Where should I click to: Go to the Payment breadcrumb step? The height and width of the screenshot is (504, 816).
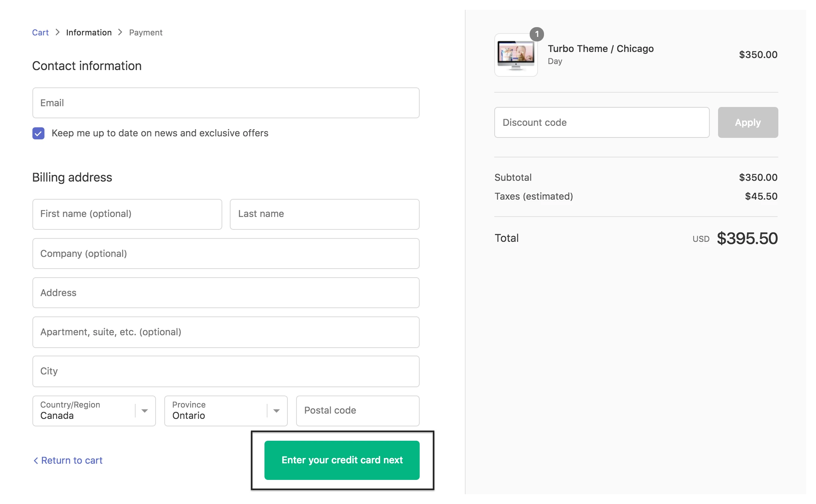146,32
